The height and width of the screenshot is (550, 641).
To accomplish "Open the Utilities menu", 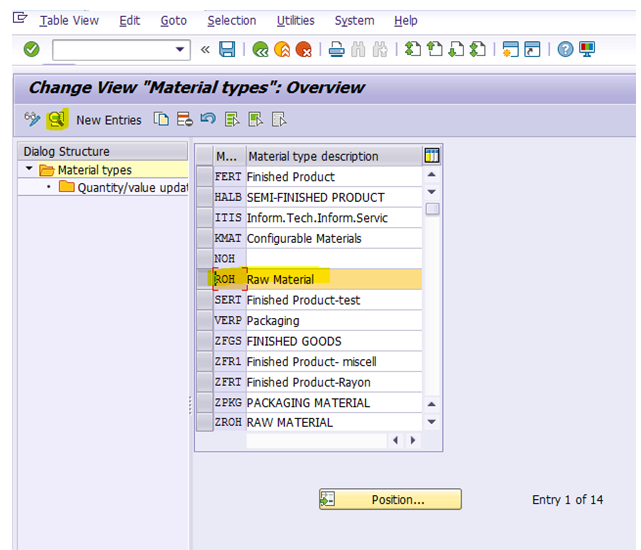I will (x=296, y=20).
